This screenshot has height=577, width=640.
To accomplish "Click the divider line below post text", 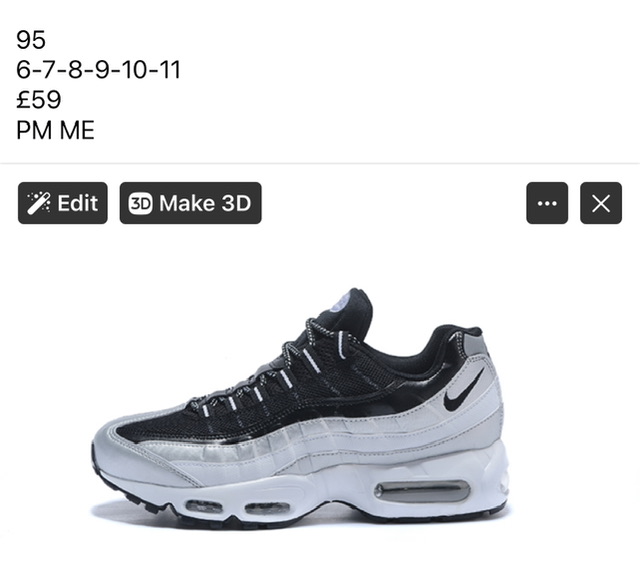I will click(x=320, y=163).
